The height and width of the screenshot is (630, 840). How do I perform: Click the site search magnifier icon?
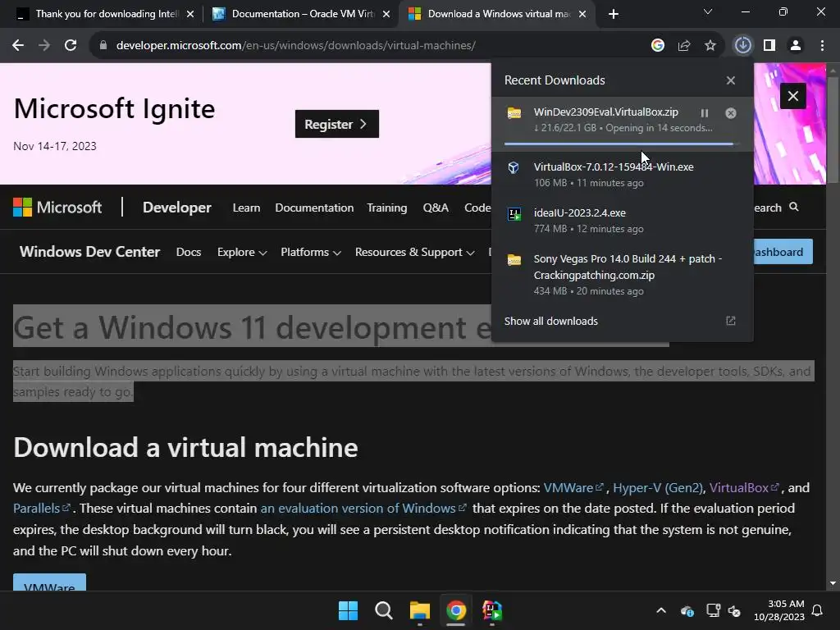794,207
